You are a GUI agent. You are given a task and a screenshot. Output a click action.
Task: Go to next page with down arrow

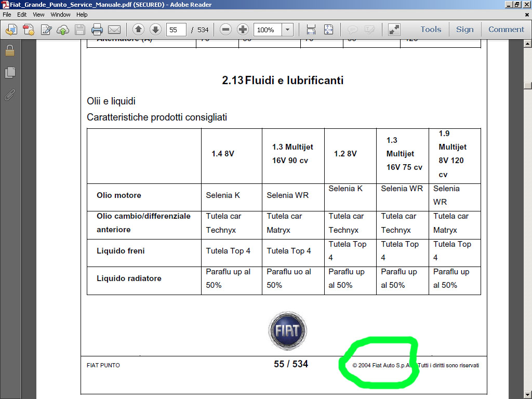pyautogui.click(x=155, y=30)
